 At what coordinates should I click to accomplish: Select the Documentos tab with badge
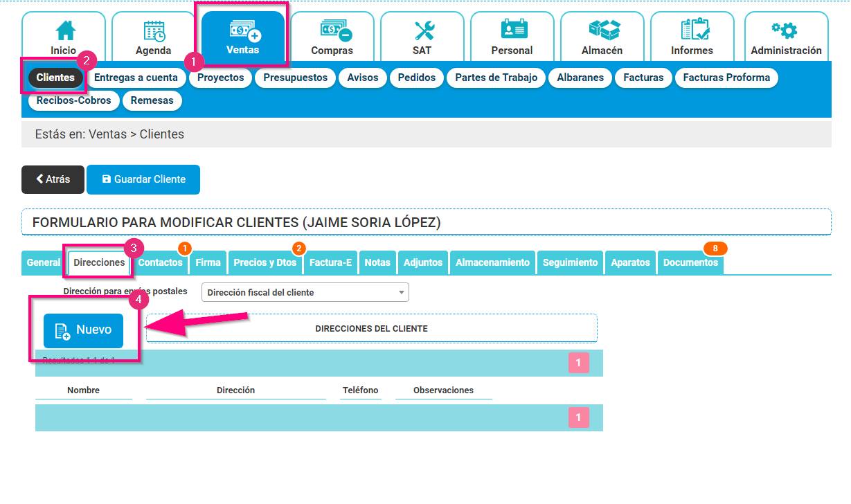click(x=692, y=262)
